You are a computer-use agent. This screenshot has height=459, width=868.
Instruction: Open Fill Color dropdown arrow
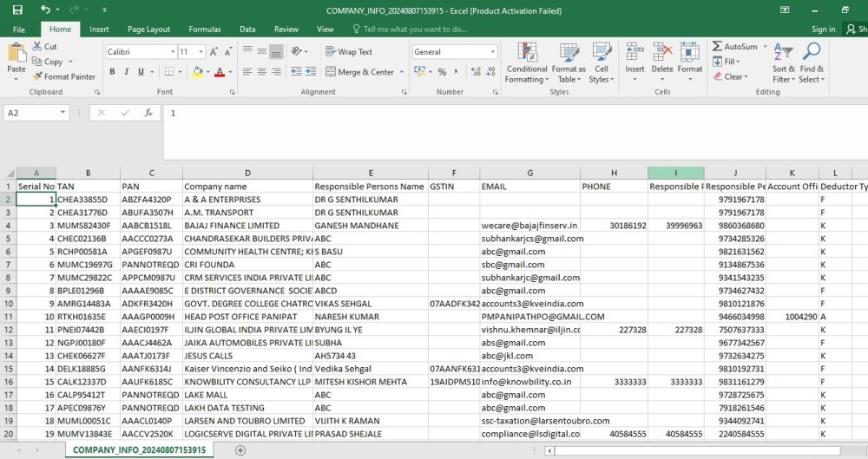[x=208, y=72]
